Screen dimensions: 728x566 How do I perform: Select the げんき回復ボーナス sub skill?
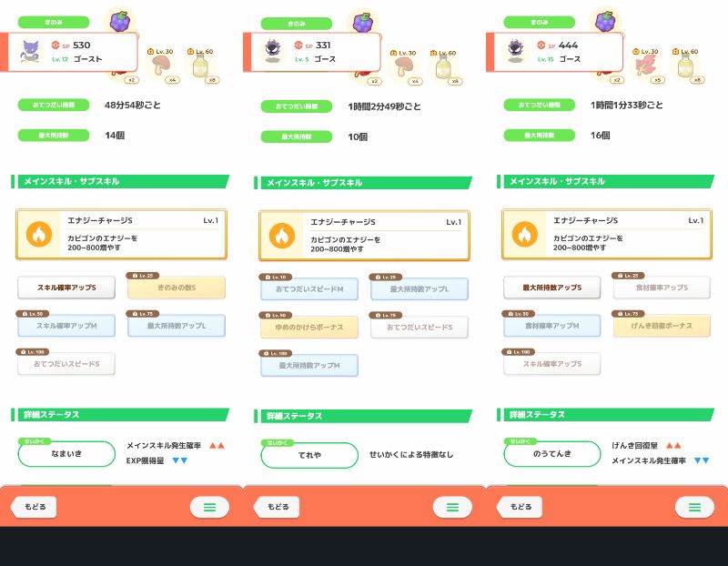(662, 326)
